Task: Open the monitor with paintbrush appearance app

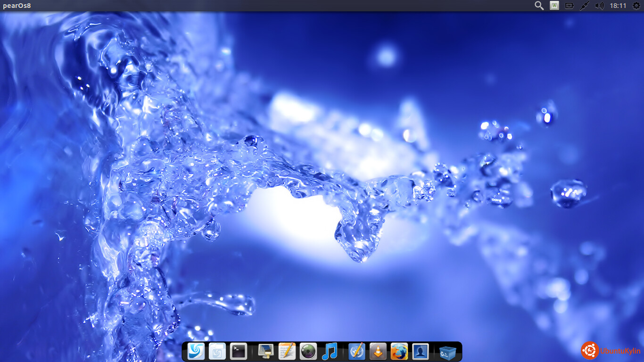Action: tap(266, 352)
